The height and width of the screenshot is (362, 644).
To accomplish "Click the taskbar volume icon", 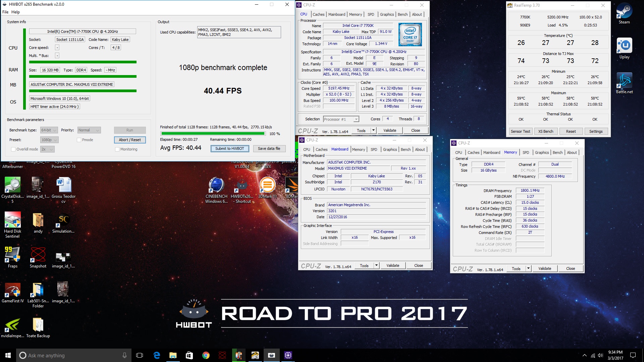I will click(600, 355).
